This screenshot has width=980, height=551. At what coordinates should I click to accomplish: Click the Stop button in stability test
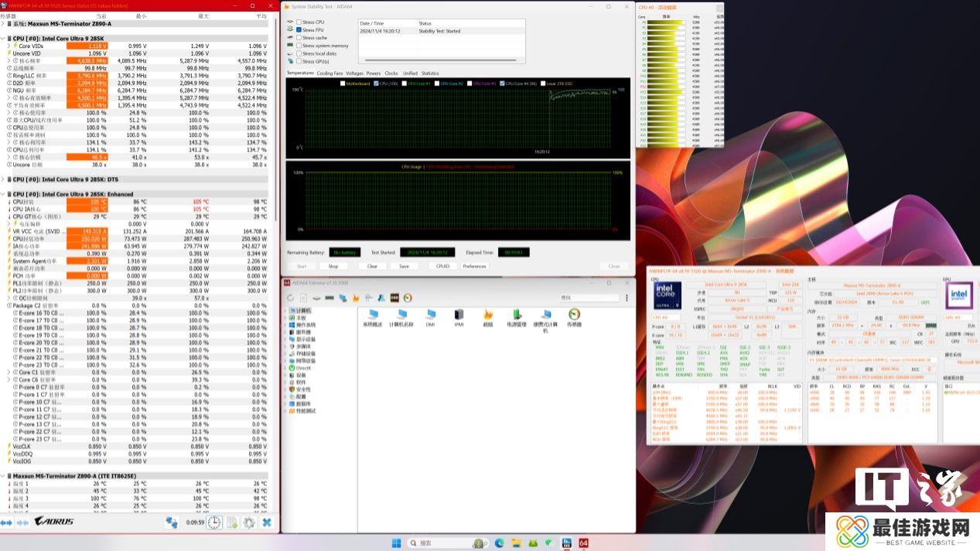(x=333, y=266)
